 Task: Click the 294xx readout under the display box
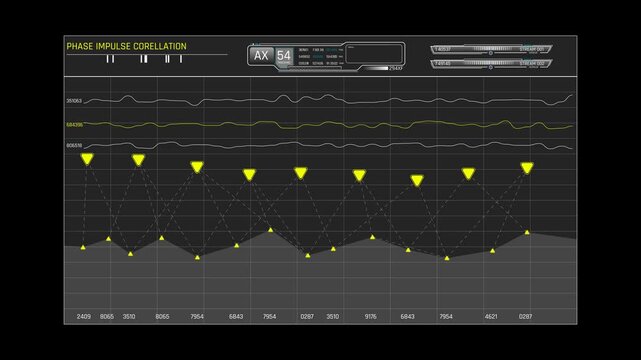[396, 68]
